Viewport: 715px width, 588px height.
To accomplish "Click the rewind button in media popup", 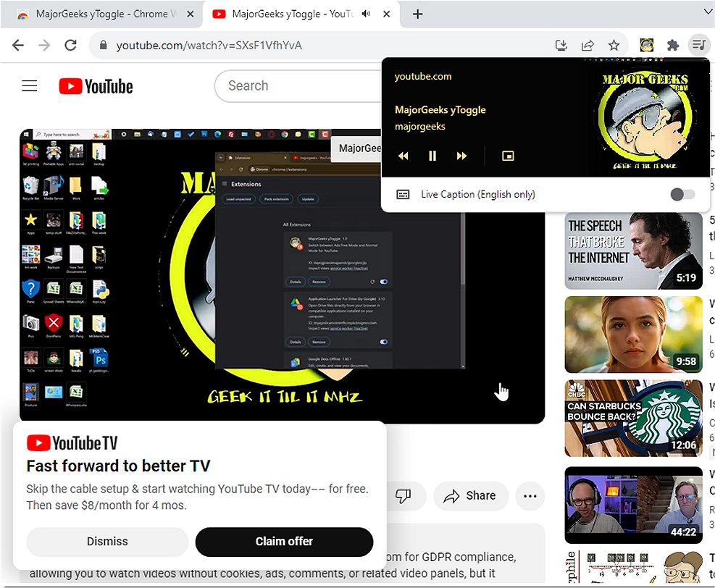I will pos(404,156).
